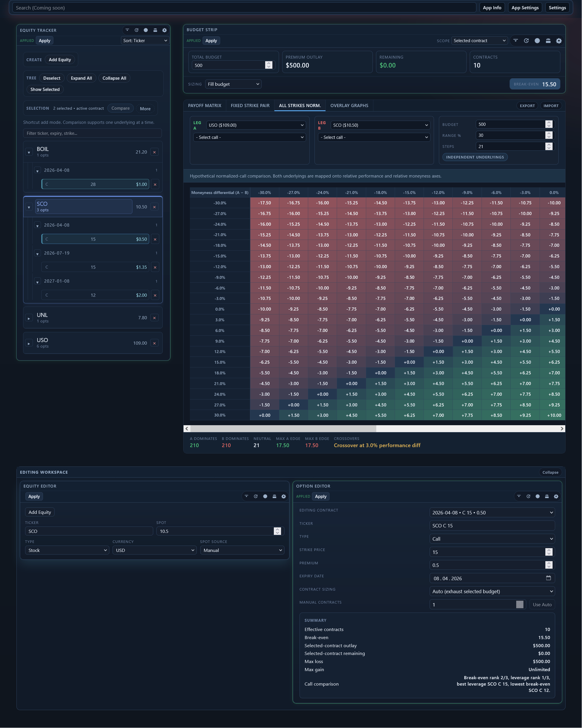Open the Equity Tracker gear settings icon
This screenshot has width=582, height=728.
(164, 30)
